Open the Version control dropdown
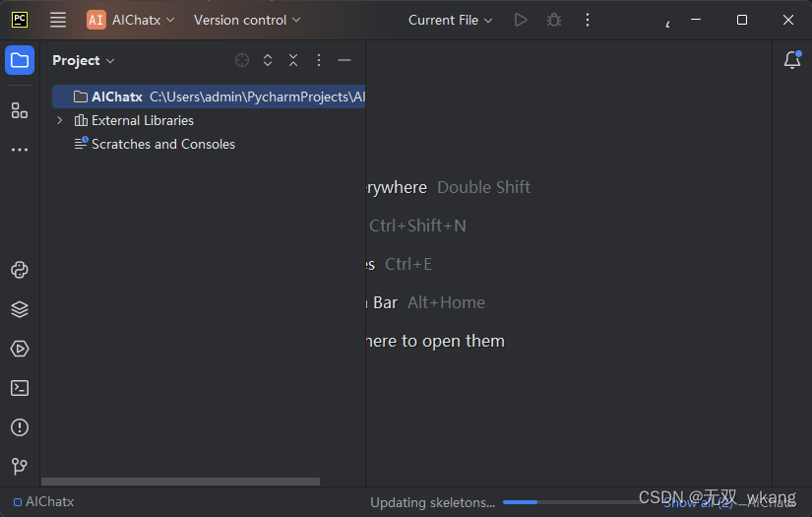This screenshot has width=812, height=517. tap(246, 21)
